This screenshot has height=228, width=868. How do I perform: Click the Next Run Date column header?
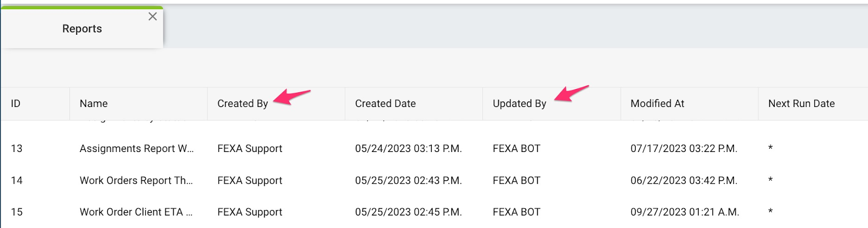click(801, 104)
